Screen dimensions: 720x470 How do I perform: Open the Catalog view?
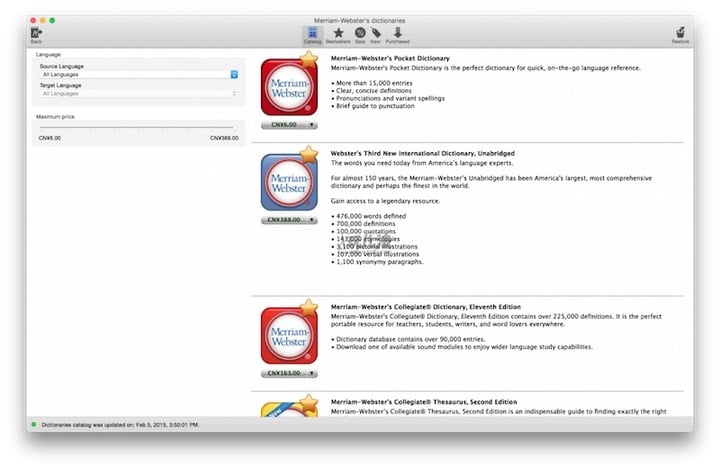pos(312,34)
